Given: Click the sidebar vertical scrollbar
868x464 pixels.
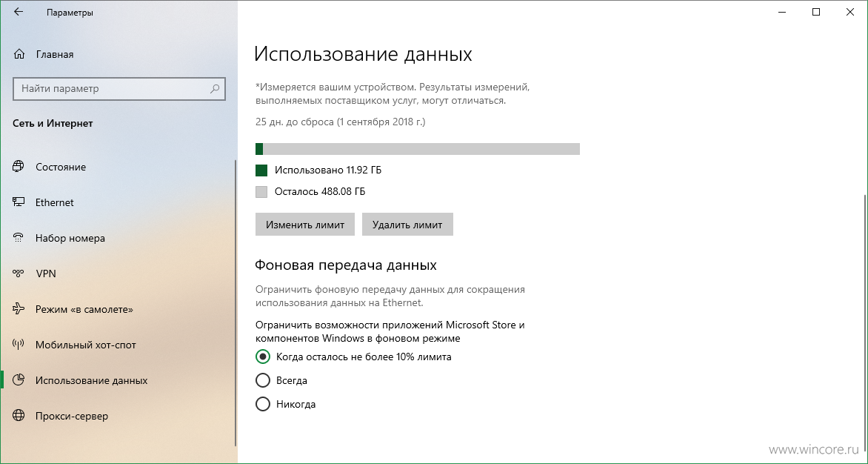Looking at the screenshot, I should [x=236, y=303].
